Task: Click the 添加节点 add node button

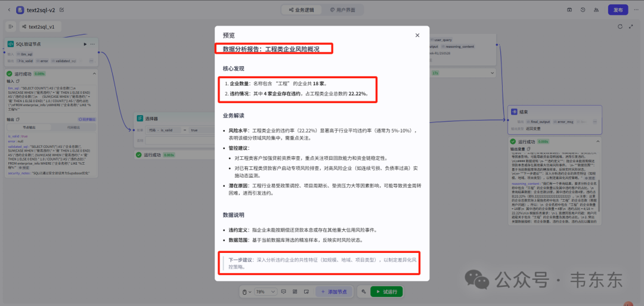Action: pos(335,292)
